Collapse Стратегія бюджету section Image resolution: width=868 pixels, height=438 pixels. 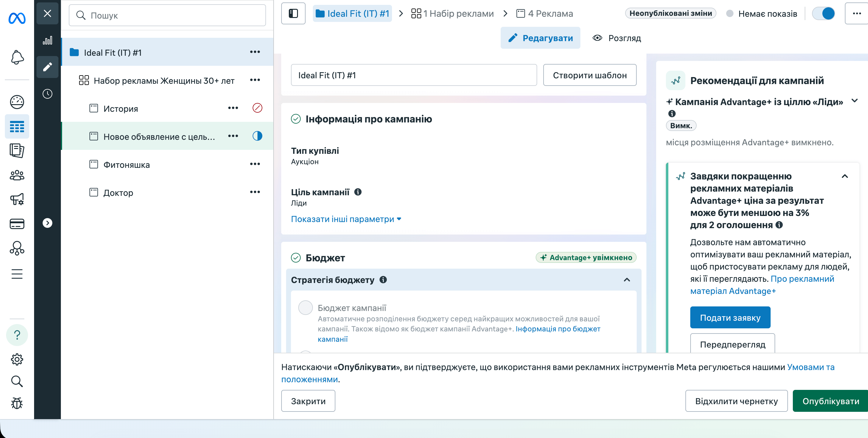(x=627, y=280)
